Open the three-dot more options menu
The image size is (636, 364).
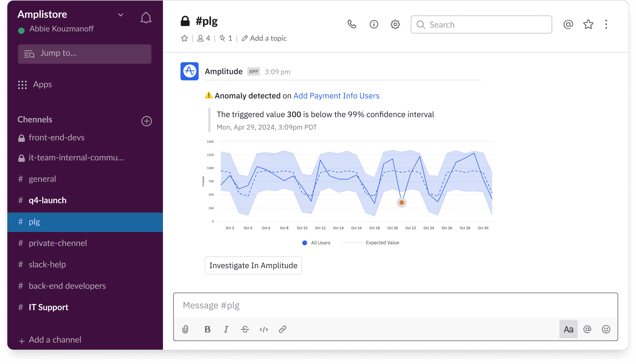point(606,25)
